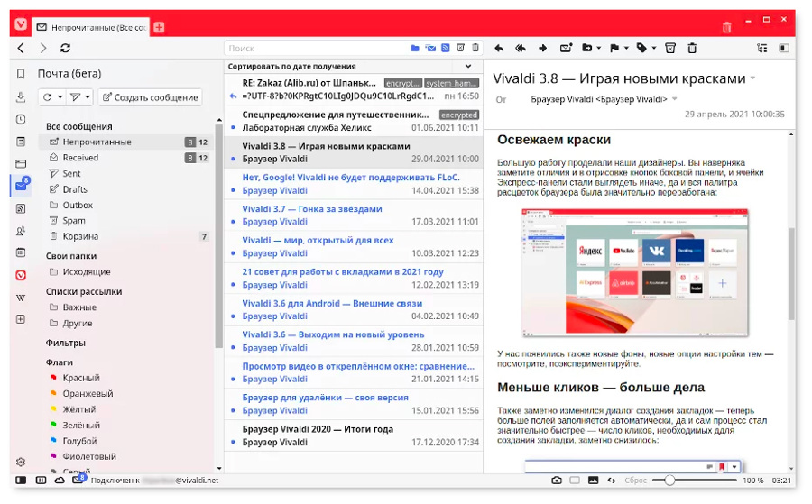Viewport: 812px width, 504px height.
Task: Toggle spam visibility filter in search bar
Action: tap(460, 48)
